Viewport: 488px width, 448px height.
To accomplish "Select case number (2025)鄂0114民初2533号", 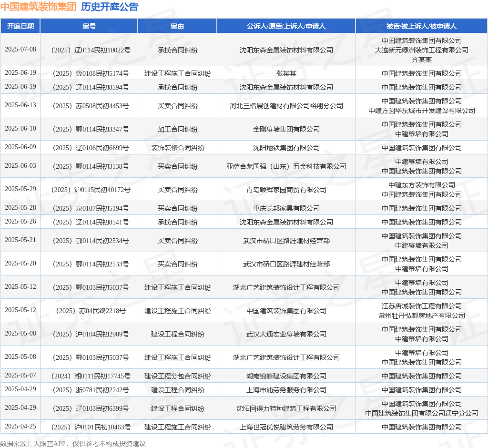I will coord(91,265).
